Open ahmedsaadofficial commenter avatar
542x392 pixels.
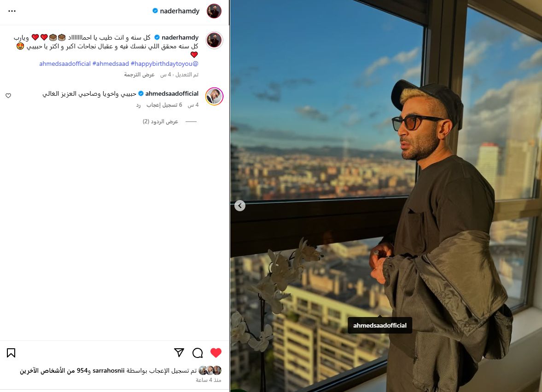pos(214,96)
